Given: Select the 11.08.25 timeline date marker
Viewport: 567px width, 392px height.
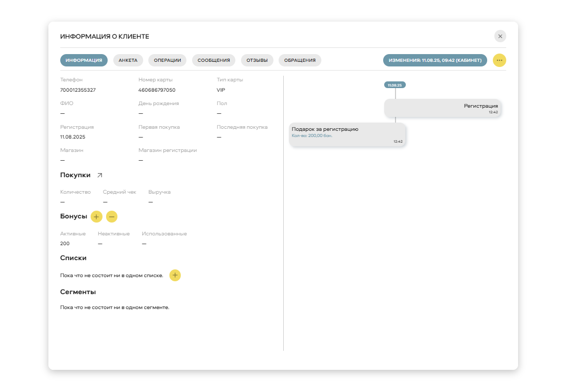Looking at the screenshot, I should point(395,85).
